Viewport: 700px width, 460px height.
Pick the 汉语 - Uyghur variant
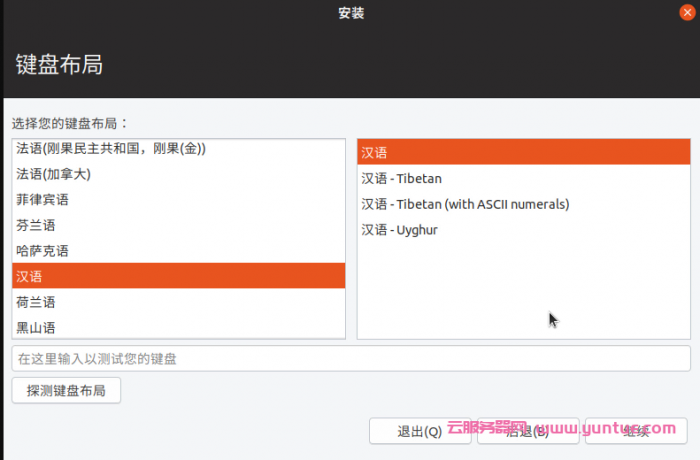[x=399, y=230]
